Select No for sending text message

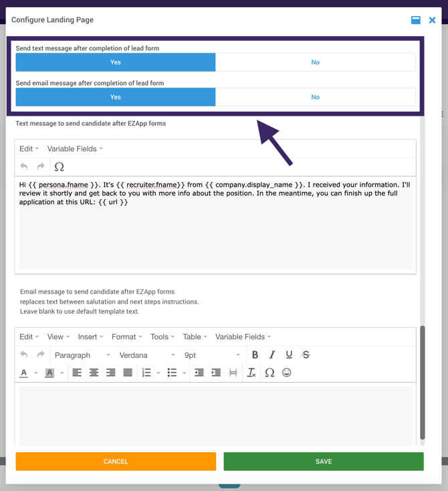(x=315, y=62)
